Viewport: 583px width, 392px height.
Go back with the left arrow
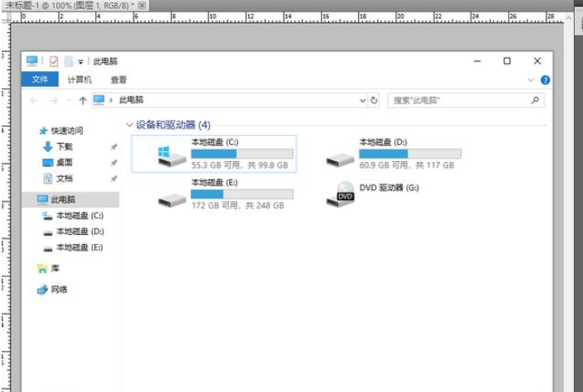point(34,100)
